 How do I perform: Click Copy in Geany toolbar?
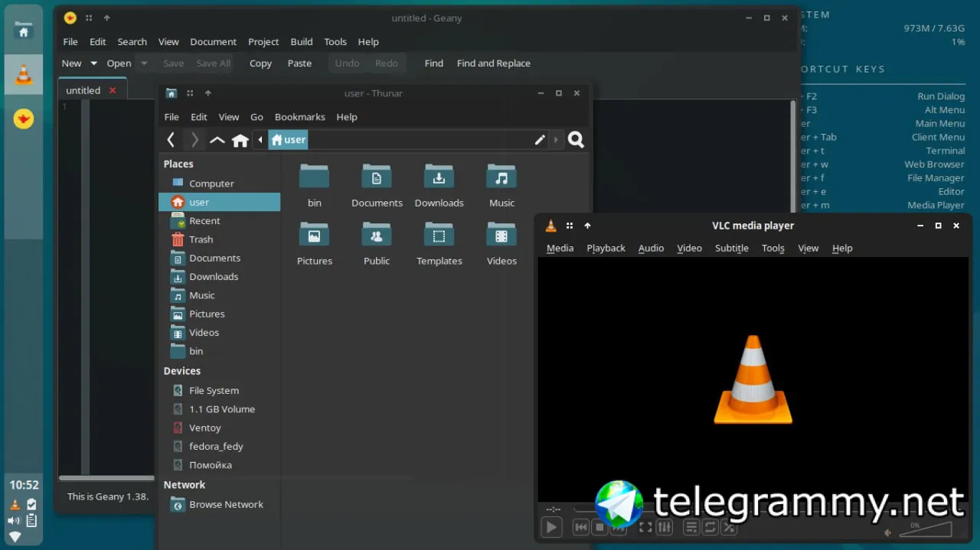click(x=260, y=63)
